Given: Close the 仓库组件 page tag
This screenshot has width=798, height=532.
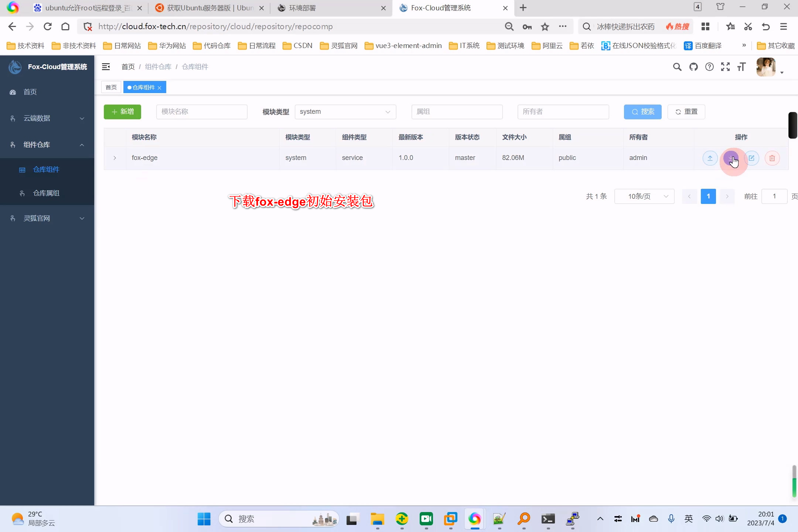Looking at the screenshot, I should (x=160, y=88).
